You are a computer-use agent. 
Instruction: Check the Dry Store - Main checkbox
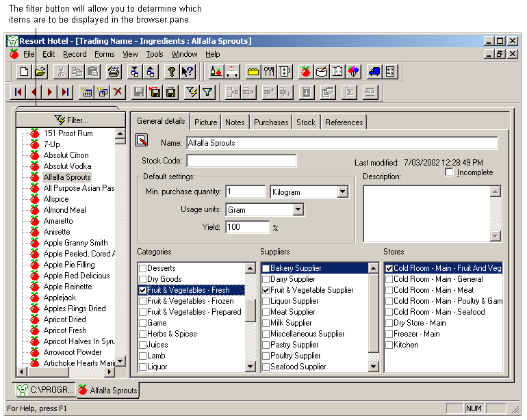(389, 324)
